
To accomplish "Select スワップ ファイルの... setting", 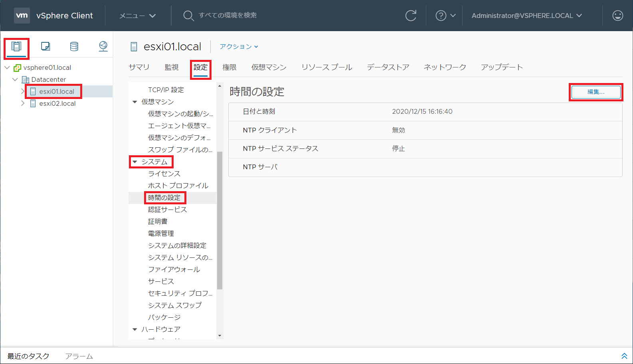I will (x=180, y=150).
